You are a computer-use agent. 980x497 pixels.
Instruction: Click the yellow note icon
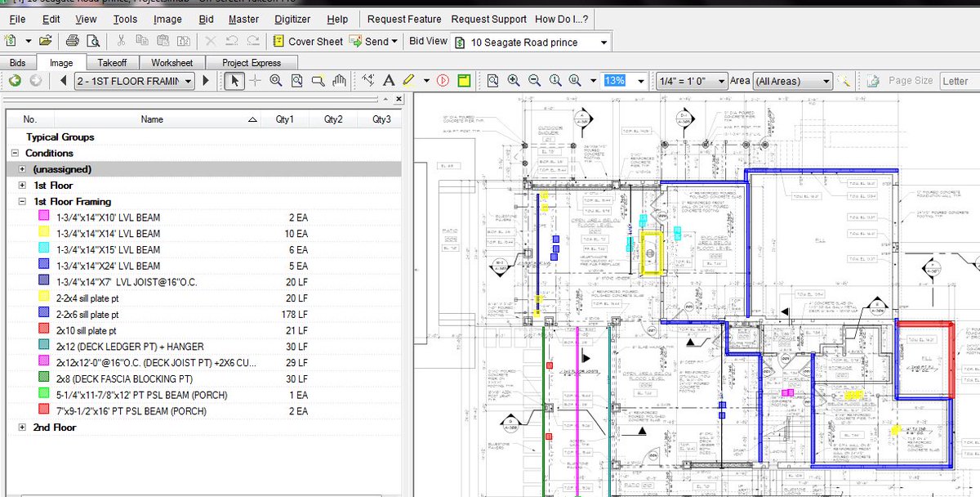click(464, 81)
